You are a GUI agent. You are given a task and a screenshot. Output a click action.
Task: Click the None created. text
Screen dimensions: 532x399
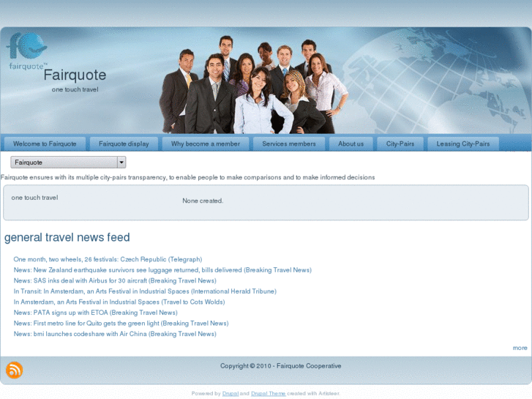point(203,201)
